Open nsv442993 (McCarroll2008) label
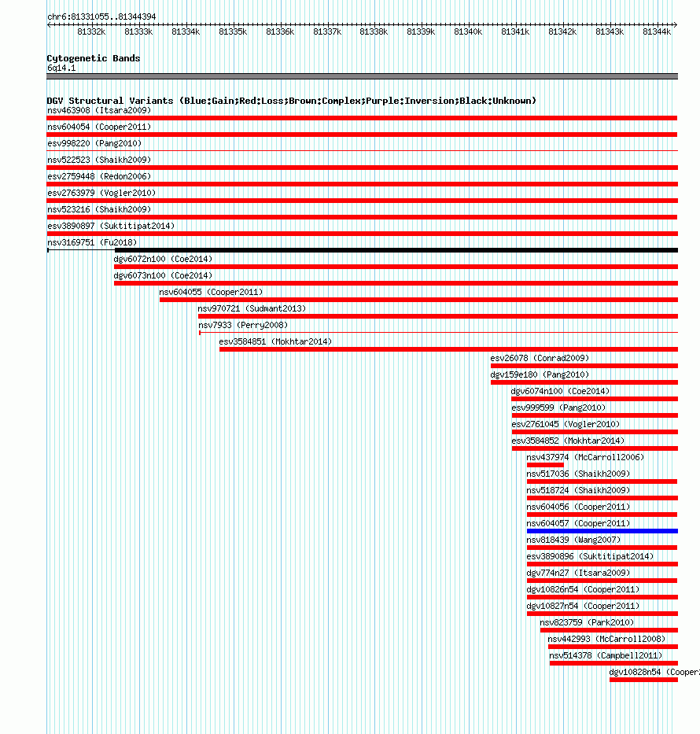This screenshot has height=734, width=700. click(606, 639)
